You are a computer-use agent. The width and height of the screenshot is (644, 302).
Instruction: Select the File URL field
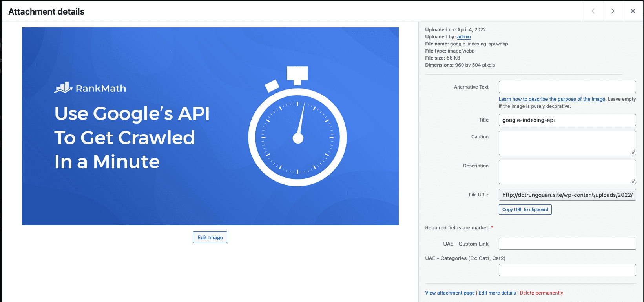tap(567, 195)
